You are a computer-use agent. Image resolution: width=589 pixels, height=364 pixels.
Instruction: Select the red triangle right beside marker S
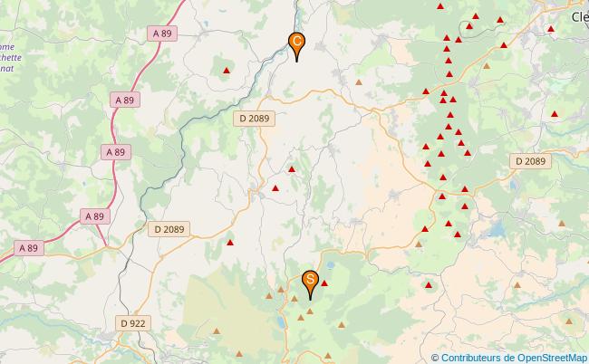324,283
